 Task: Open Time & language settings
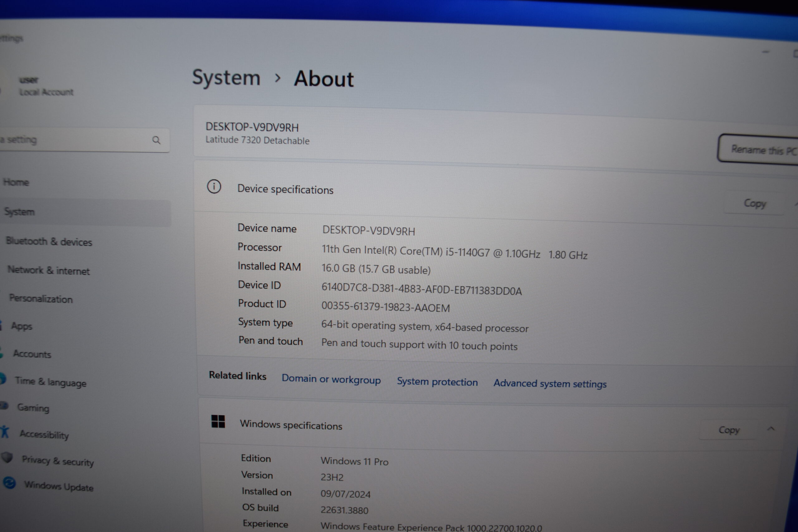pyautogui.click(x=51, y=382)
